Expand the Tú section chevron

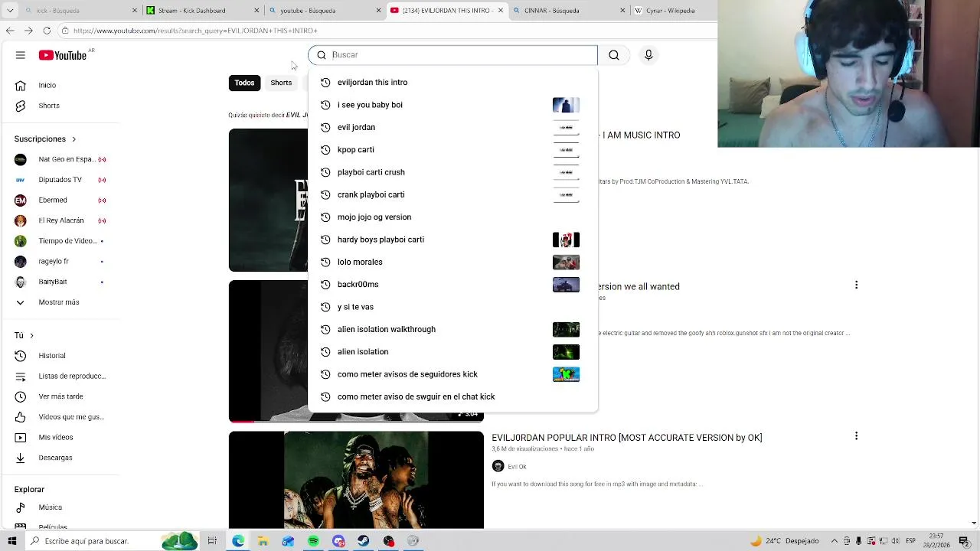tap(31, 335)
